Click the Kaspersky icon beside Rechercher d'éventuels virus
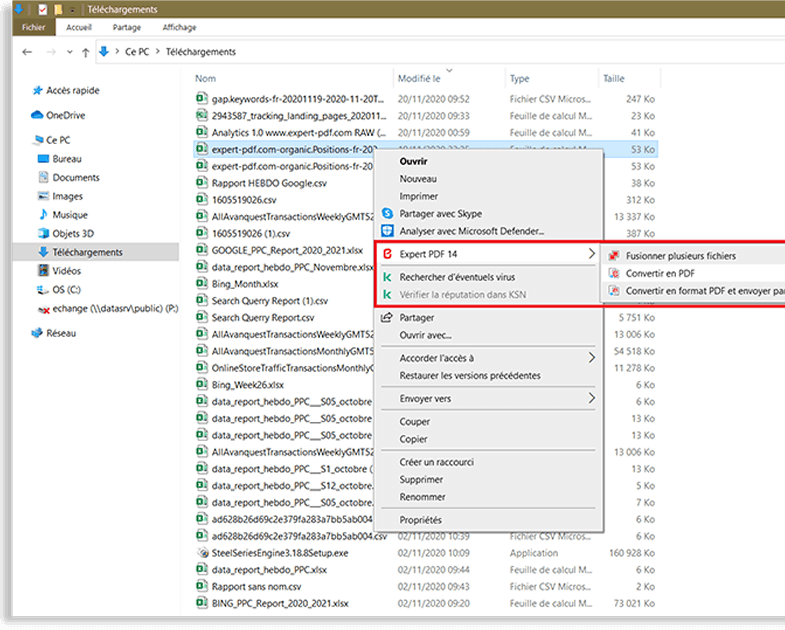The image size is (785, 630). (387, 277)
